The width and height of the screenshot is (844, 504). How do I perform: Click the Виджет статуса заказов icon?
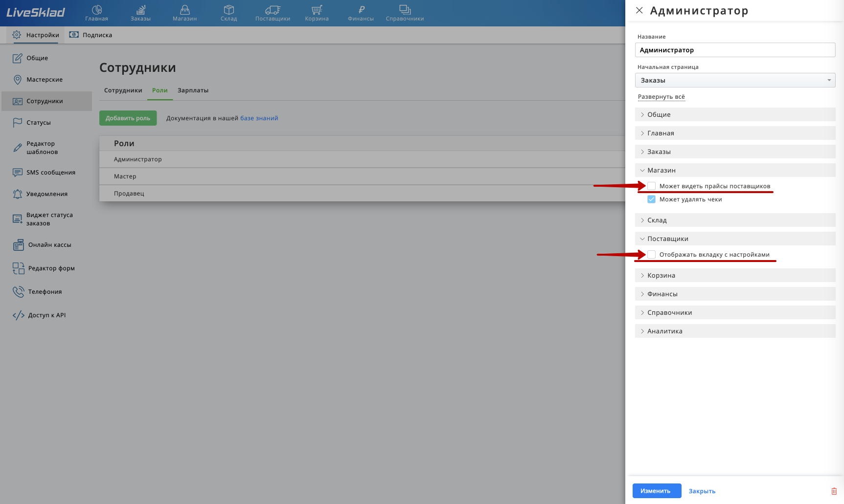18,219
